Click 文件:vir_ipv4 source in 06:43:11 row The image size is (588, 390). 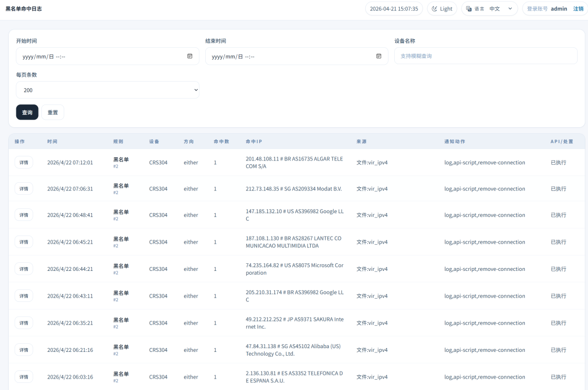coord(372,295)
